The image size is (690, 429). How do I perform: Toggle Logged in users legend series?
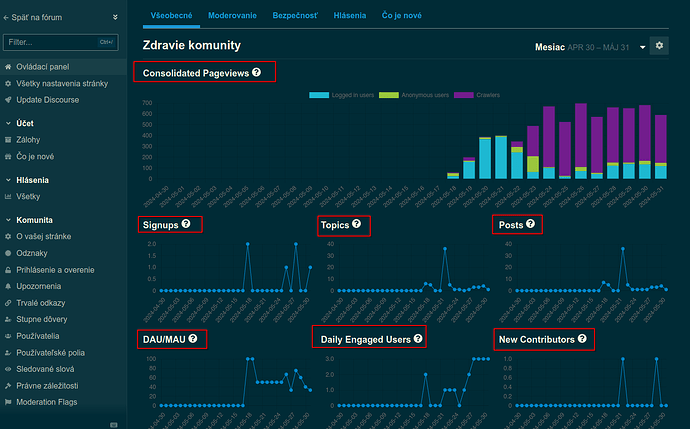pyautogui.click(x=341, y=95)
